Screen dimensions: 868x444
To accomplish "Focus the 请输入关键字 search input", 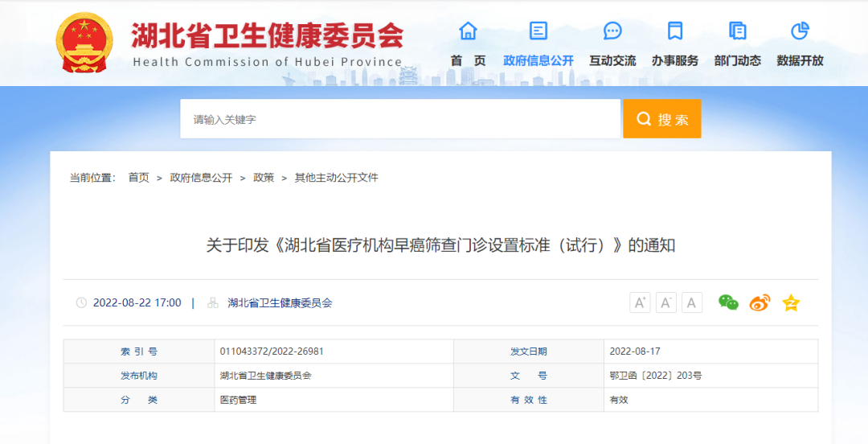I will click(400, 118).
